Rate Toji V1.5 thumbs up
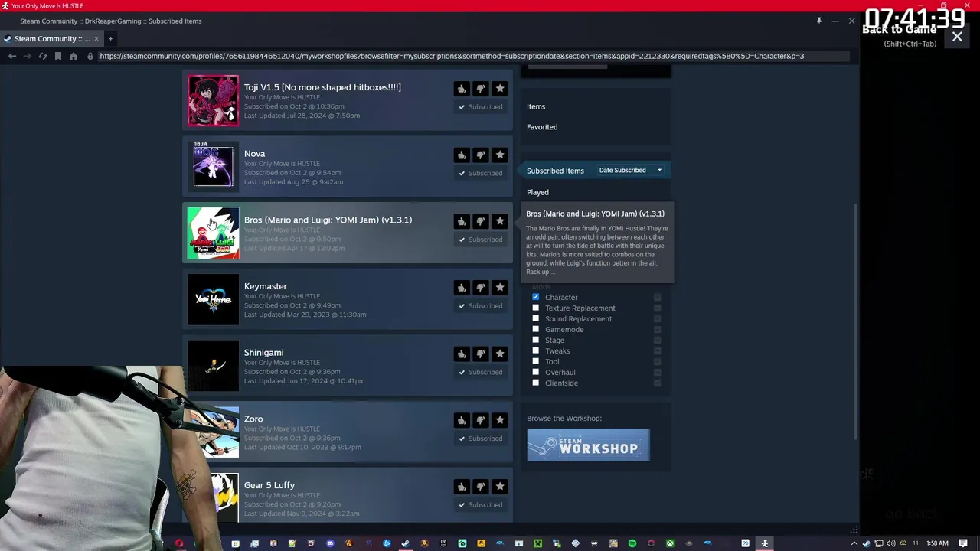 coord(462,89)
